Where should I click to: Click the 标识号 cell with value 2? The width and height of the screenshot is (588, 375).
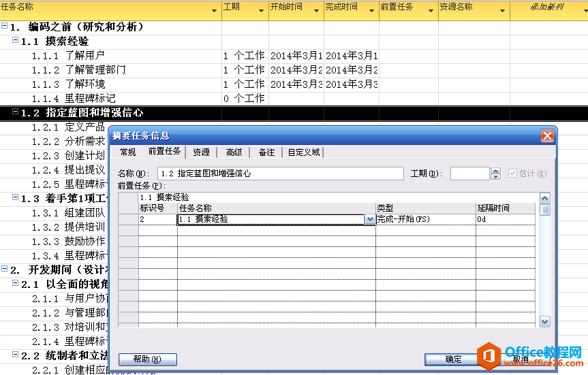click(158, 220)
